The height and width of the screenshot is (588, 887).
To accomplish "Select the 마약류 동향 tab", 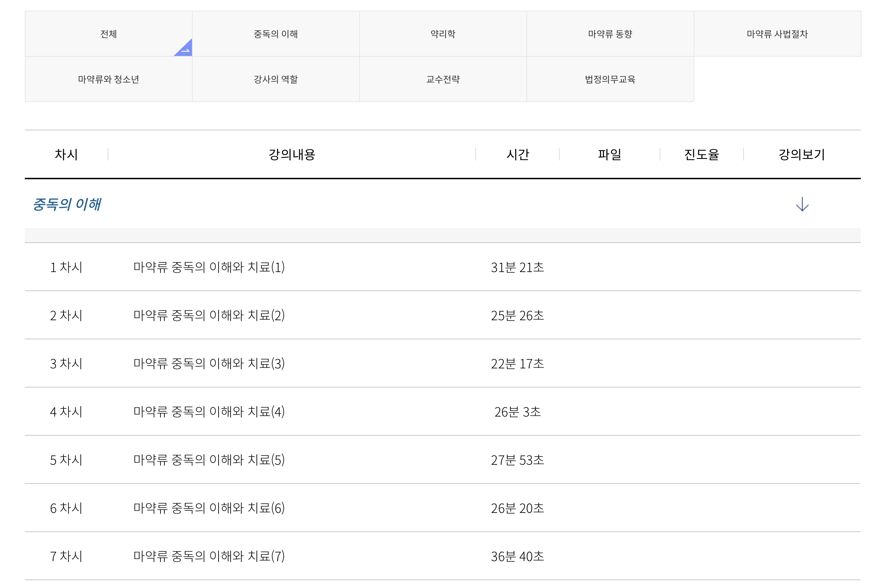I will pyautogui.click(x=610, y=34).
